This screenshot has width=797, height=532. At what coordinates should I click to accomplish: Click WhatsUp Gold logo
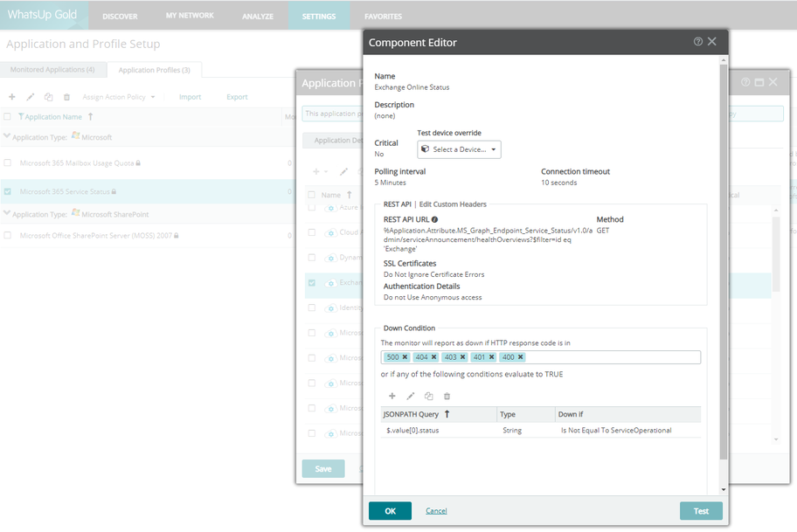tap(42, 15)
